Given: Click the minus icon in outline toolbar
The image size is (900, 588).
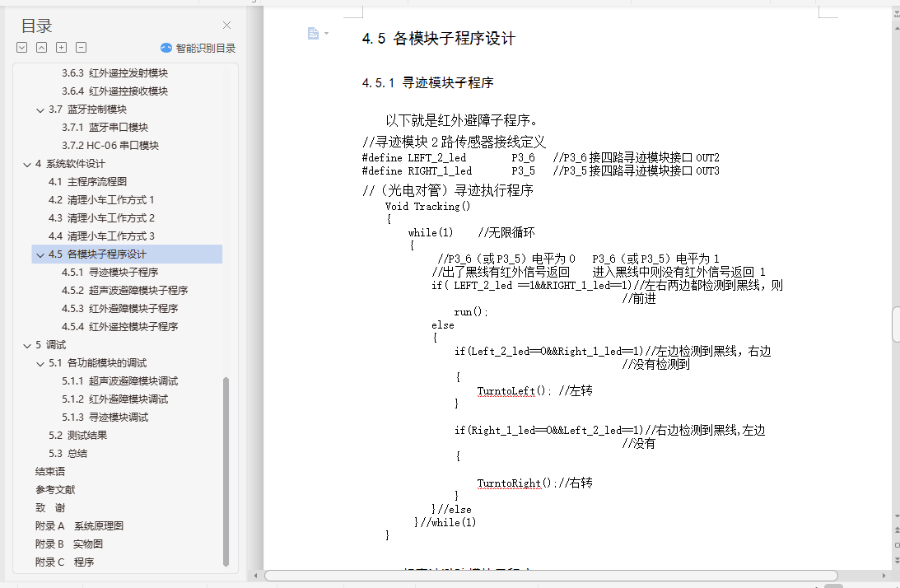Looking at the screenshot, I should 81,48.
